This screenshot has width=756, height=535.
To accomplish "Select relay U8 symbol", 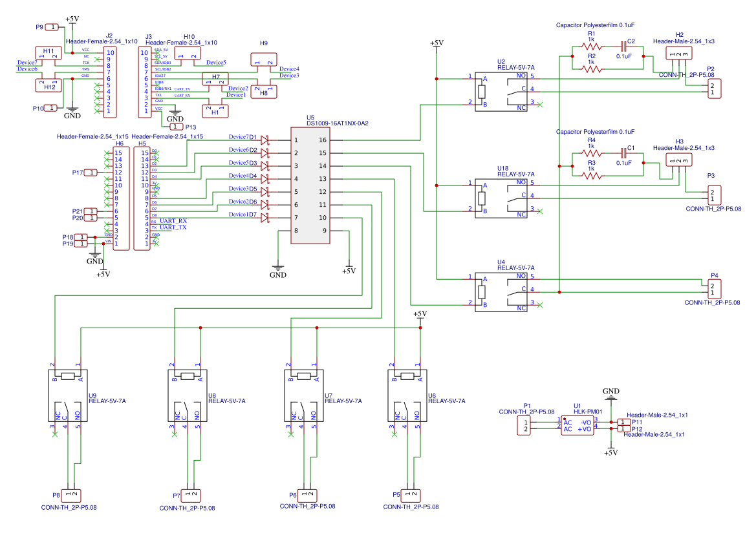I will [x=188, y=396].
